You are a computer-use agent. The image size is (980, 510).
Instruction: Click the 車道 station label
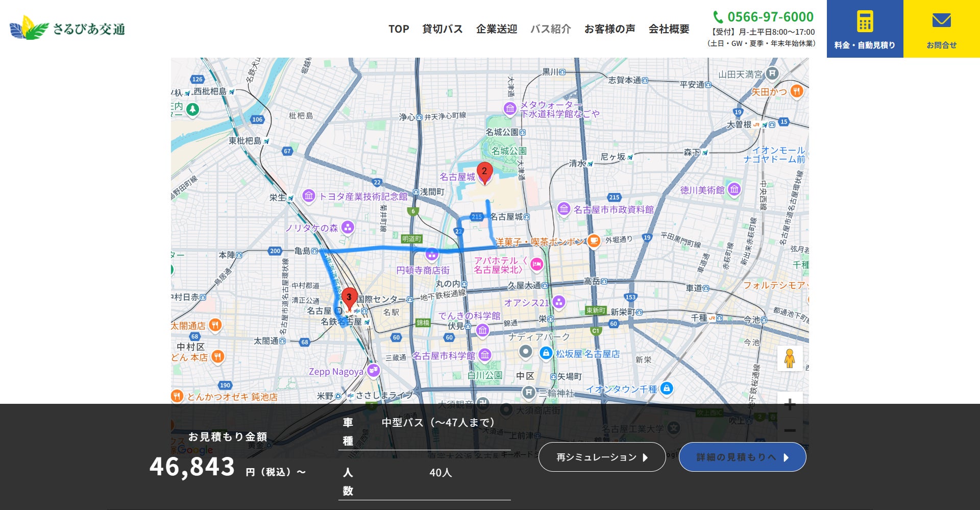[694, 288]
